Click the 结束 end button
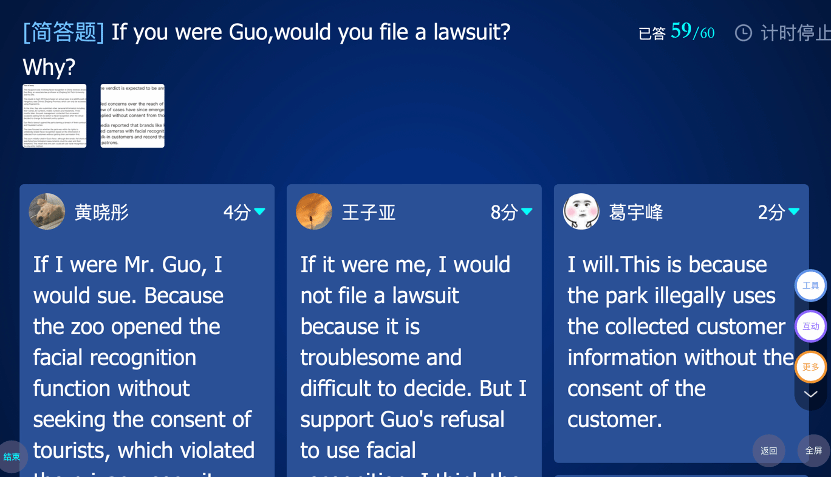 [12, 457]
